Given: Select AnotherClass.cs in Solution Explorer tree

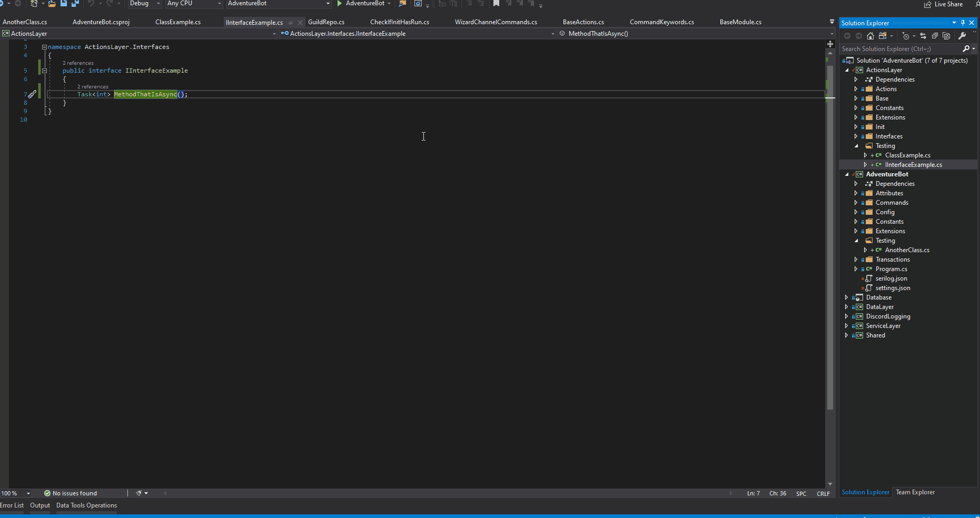Looking at the screenshot, I should (x=907, y=250).
